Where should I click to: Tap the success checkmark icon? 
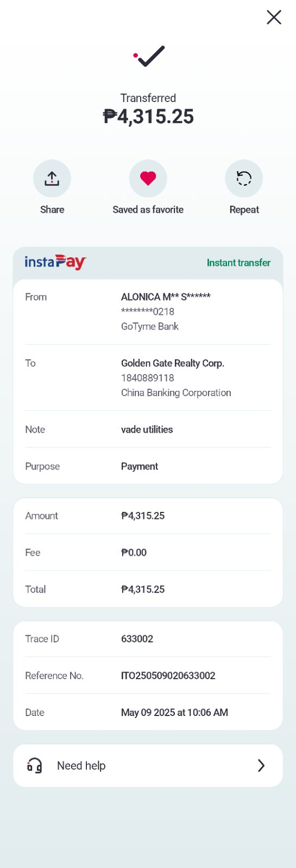[149, 56]
